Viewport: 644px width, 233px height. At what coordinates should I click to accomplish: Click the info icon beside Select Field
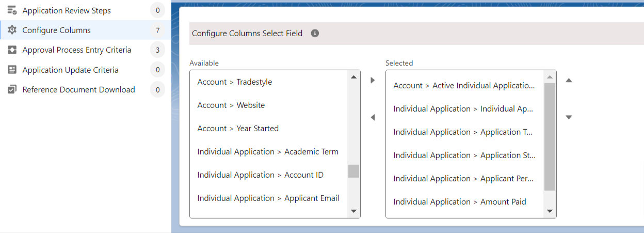click(x=315, y=33)
